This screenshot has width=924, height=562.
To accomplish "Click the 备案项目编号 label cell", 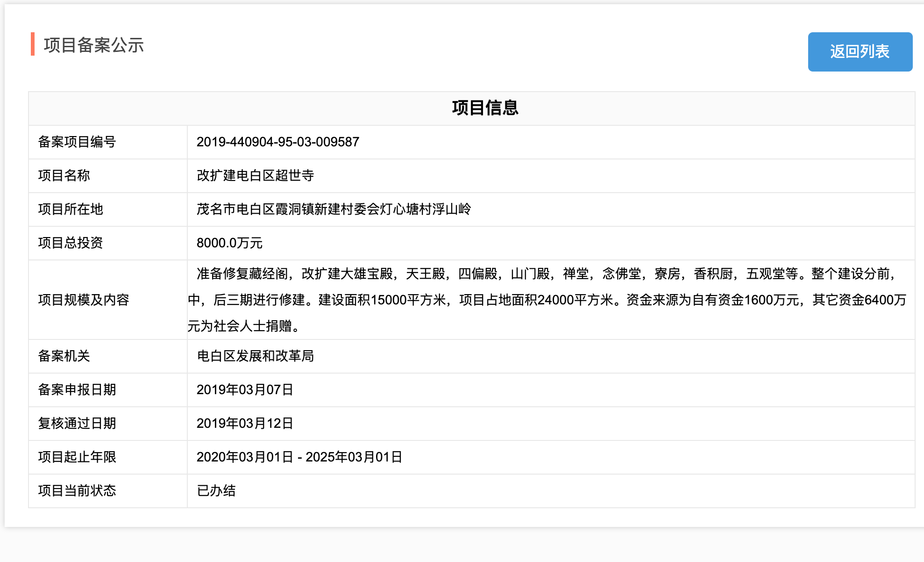I will [x=77, y=142].
